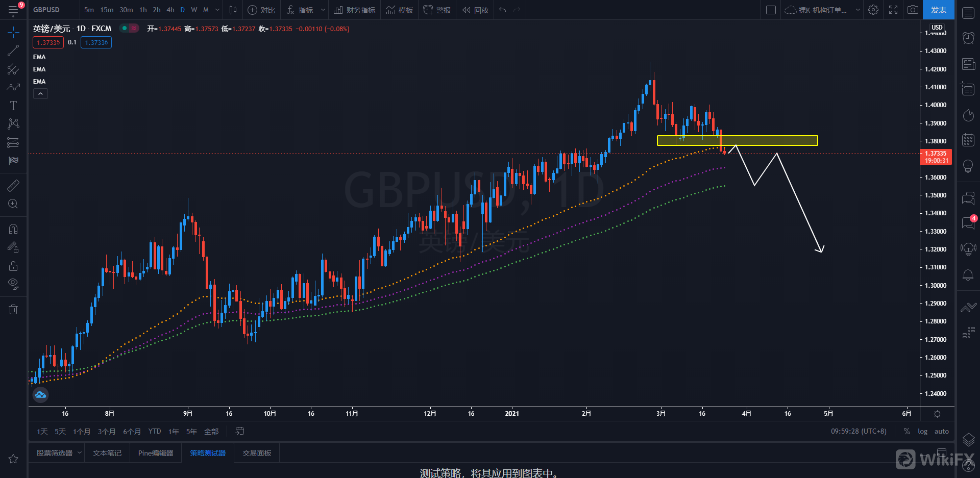Screen dimensions: 980x478
Task: Toggle hide all drawings eye icon
Action: [13, 284]
